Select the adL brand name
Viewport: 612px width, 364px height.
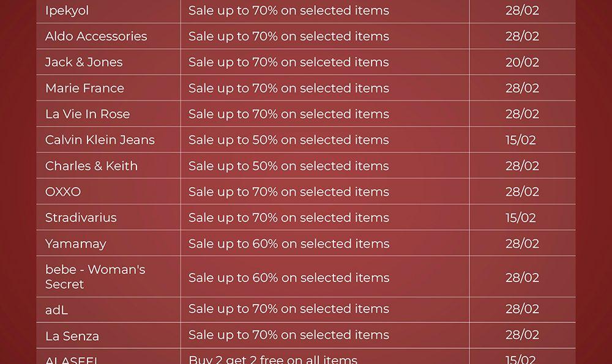tap(56, 310)
